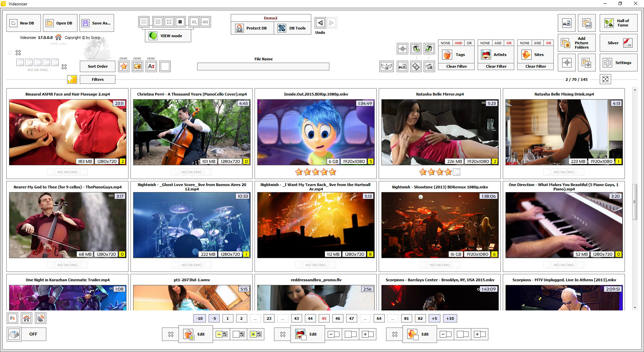
Task: Select the single large tile view icon
Action: point(180,22)
